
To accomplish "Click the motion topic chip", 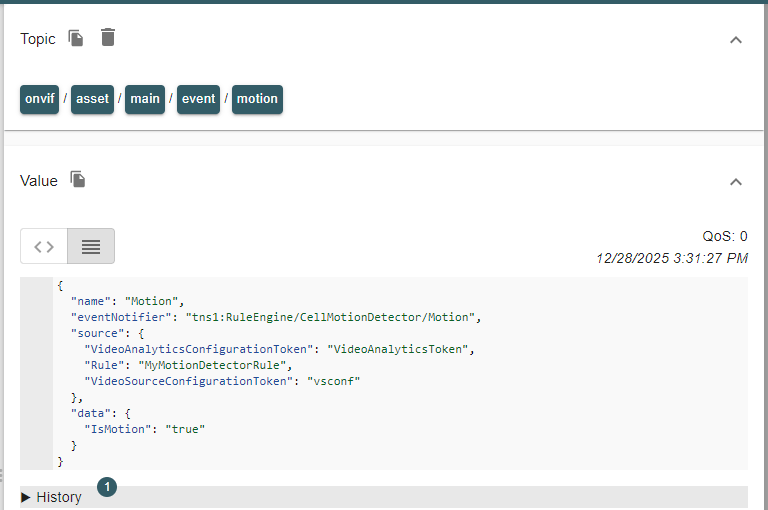I will (257, 99).
